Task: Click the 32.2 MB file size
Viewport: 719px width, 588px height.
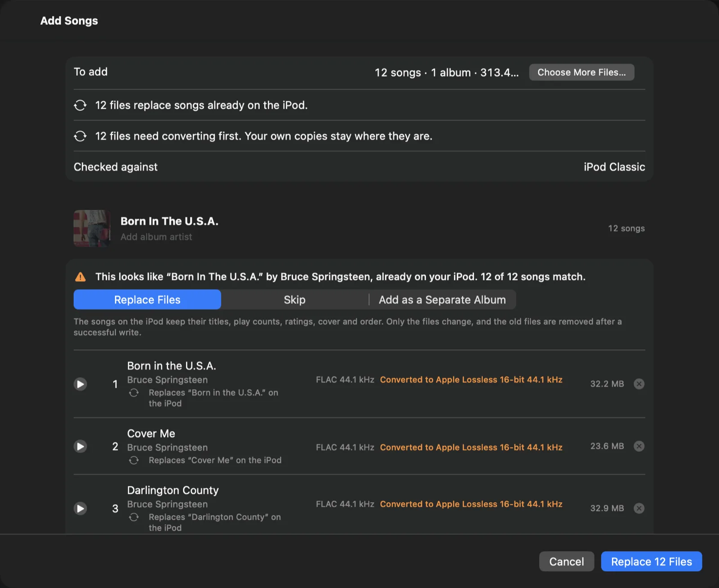Action: pos(607,384)
